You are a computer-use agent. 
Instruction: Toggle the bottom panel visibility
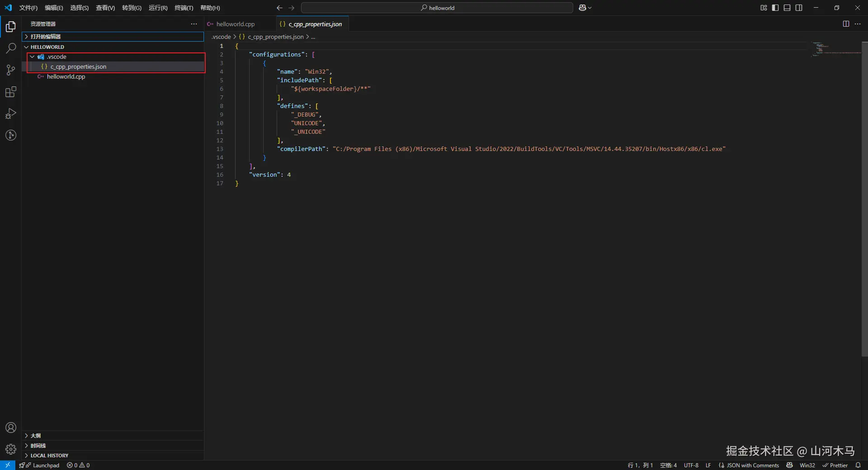pyautogui.click(x=787, y=8)
